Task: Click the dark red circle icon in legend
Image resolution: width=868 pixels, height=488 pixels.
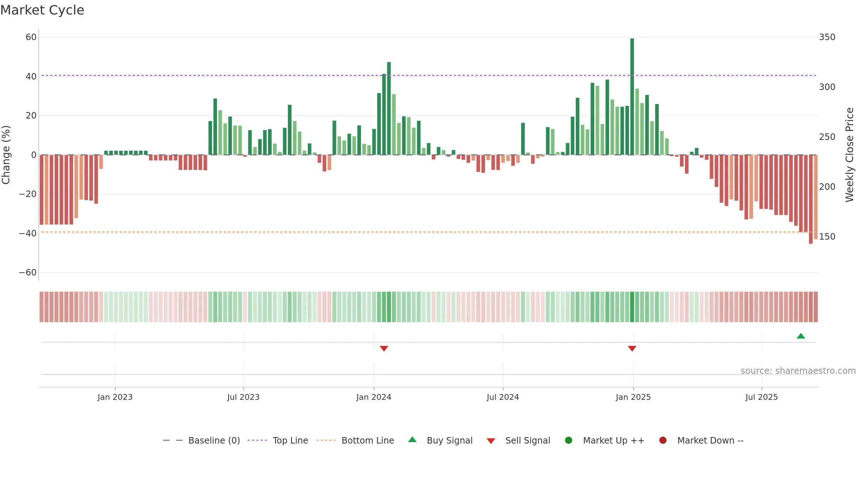Action: click(x=663, y=440)
